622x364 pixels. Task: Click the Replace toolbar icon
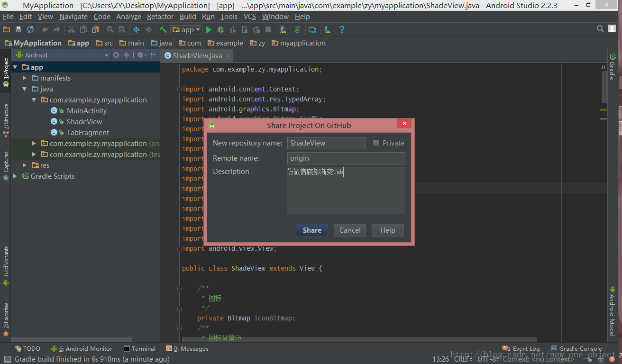(x=122, y=29)
